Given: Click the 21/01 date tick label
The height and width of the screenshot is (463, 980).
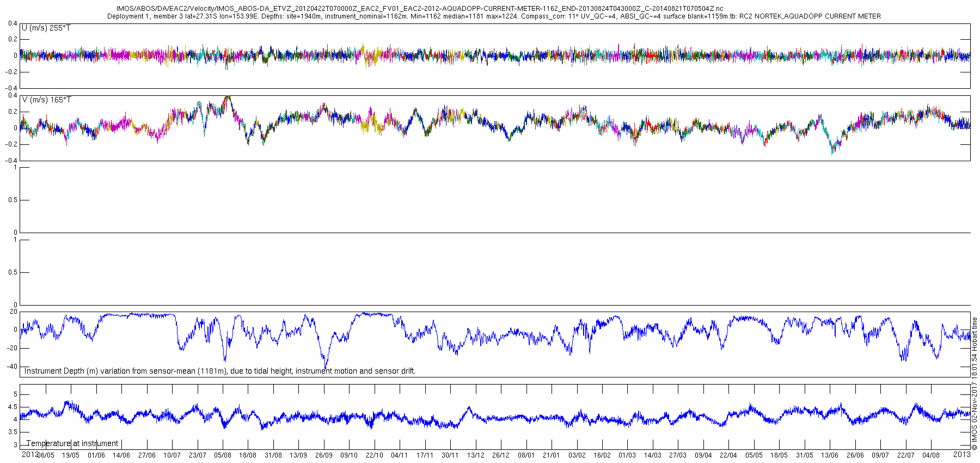Looking at the screenshot, I should point(552,455).
